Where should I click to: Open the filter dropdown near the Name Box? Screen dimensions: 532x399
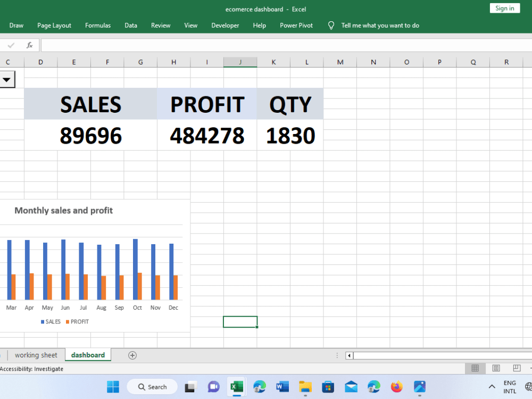[7, 79]
